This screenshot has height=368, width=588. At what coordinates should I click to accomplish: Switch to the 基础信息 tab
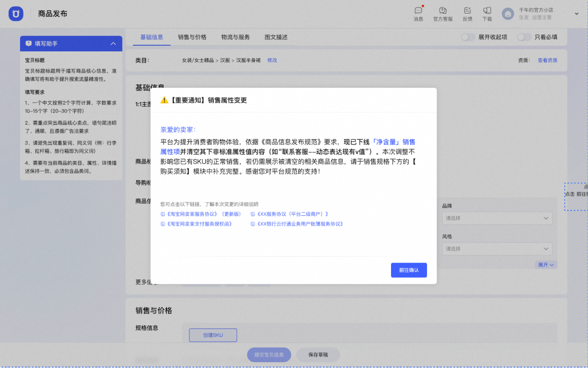coord(152,37)
